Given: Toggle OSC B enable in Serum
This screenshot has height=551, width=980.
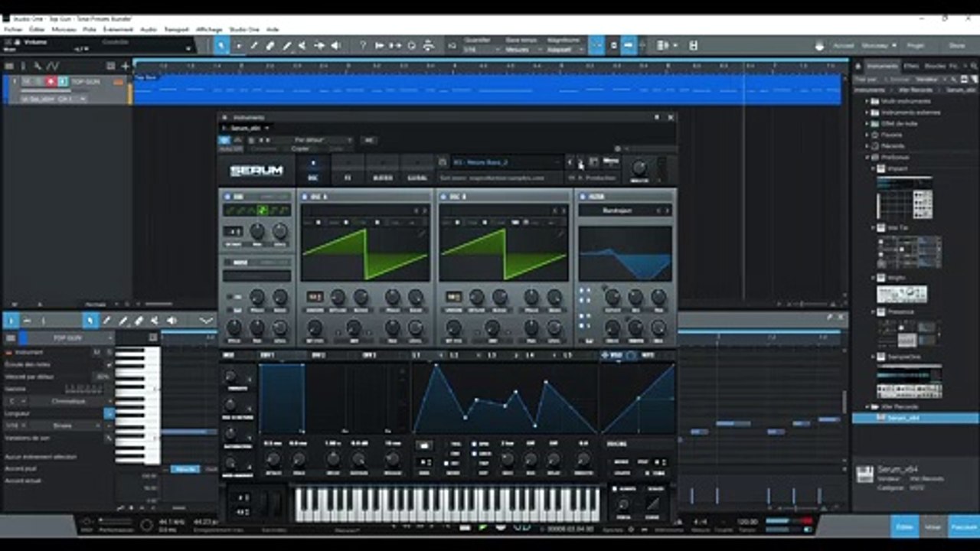Looking at the screenshot, I should [x=444, y=197].
